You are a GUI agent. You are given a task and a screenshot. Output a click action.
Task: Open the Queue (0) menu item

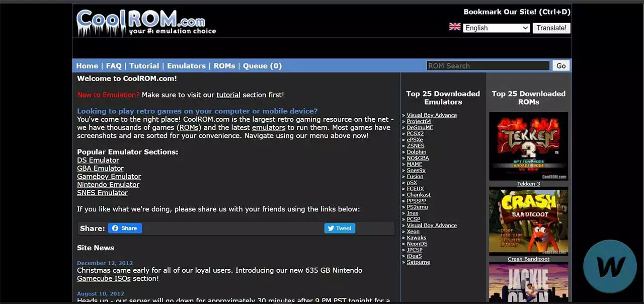[262, 66]
